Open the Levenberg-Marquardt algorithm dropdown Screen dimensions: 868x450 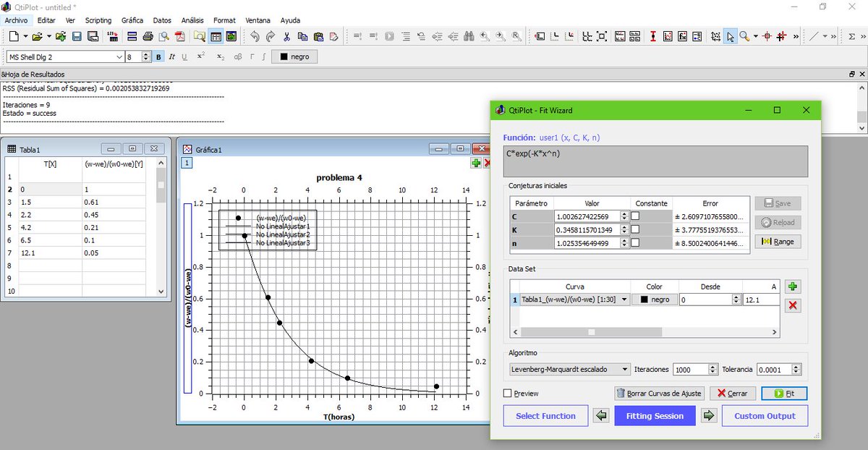pos(569,369)
